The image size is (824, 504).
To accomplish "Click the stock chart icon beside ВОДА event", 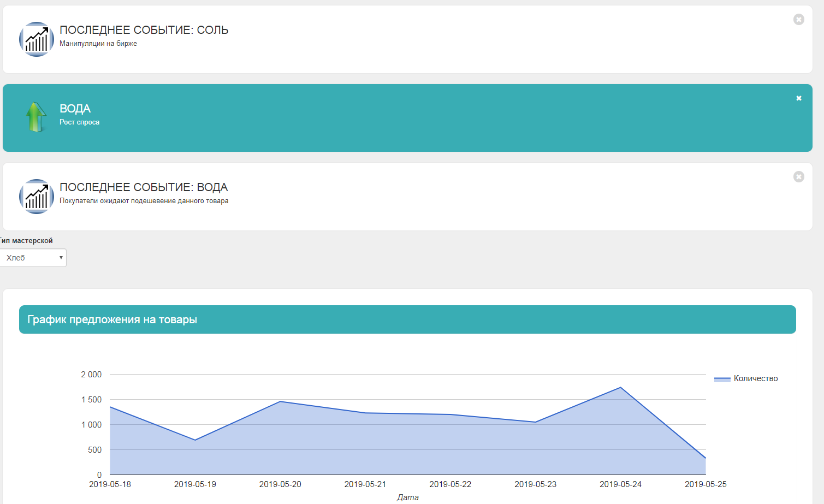I will pyautogui.click(x=37, y=197).
